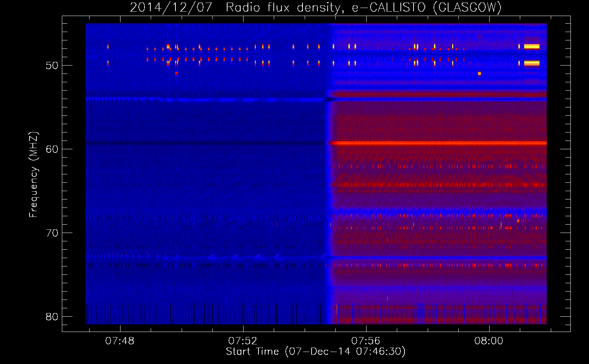Click the 07:56 time tick label
Image resolution: width=589 pixels, height=364 pixels.
(x=365, y=341)
